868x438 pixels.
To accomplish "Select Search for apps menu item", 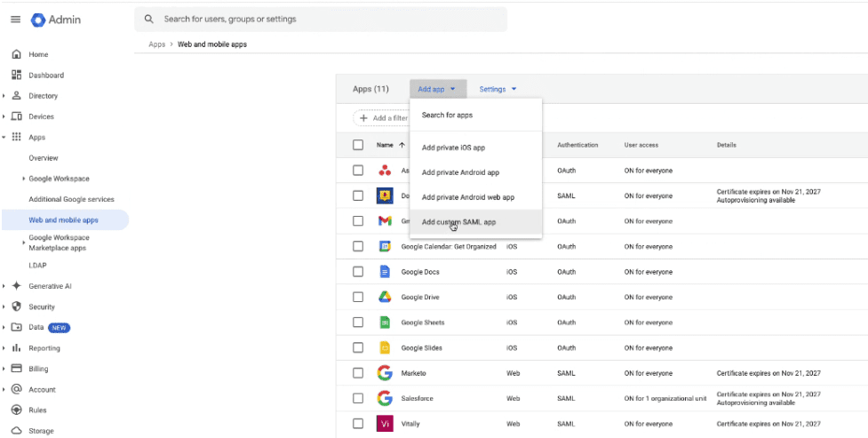I will (x=476, y=115).
